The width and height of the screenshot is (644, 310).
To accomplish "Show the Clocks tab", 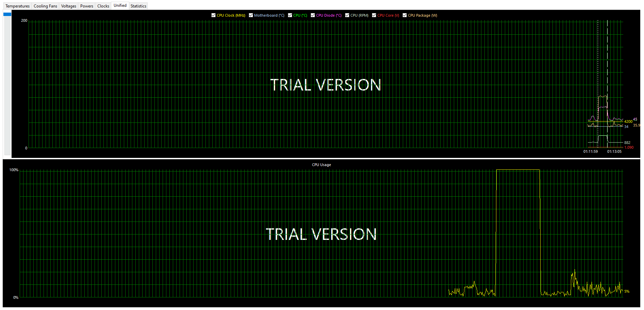I will 103,6.
